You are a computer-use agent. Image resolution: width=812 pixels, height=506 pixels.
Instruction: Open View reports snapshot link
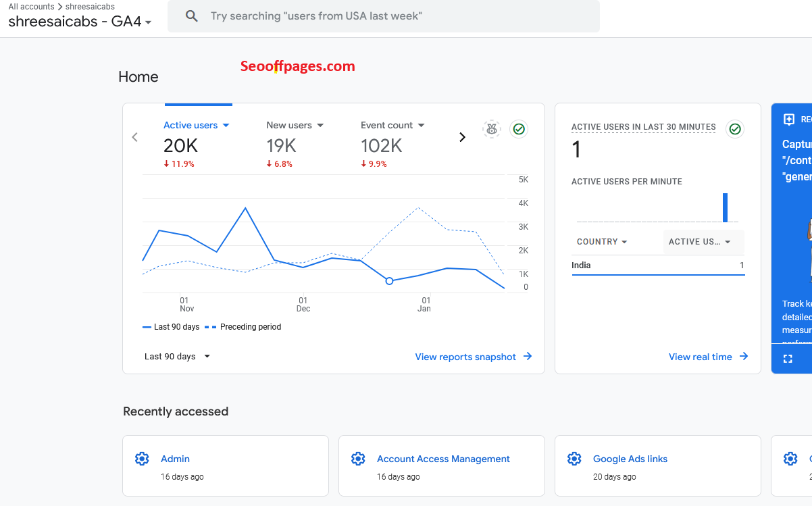[474, 357]
